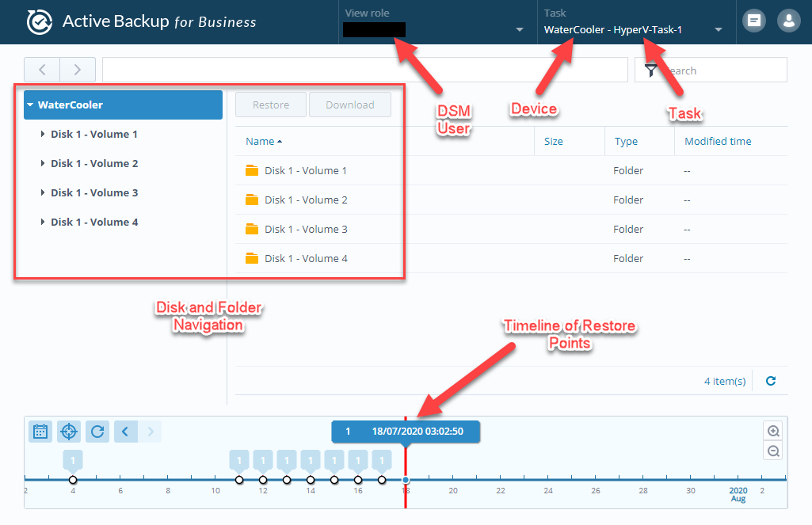Screen dimensions: 812x525
Task: Click the Restore button
Action: pyautogui.click(x=271, y=105)
